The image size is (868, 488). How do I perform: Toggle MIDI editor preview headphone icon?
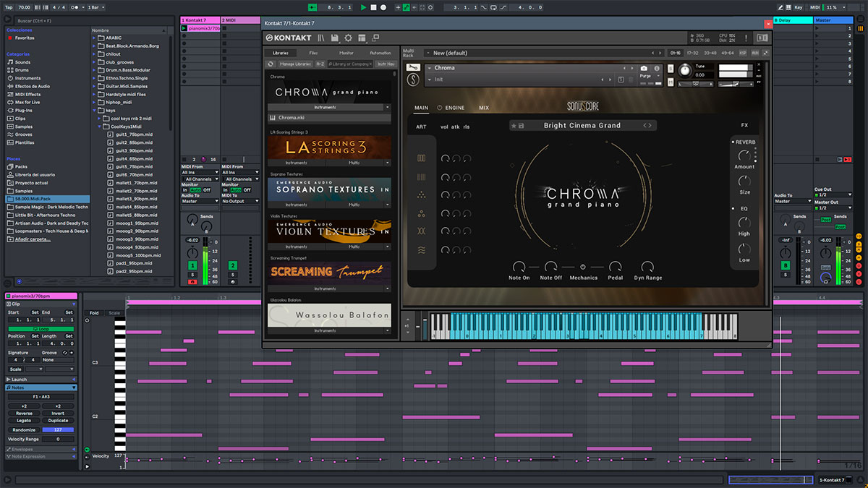(x=87, y=321)
